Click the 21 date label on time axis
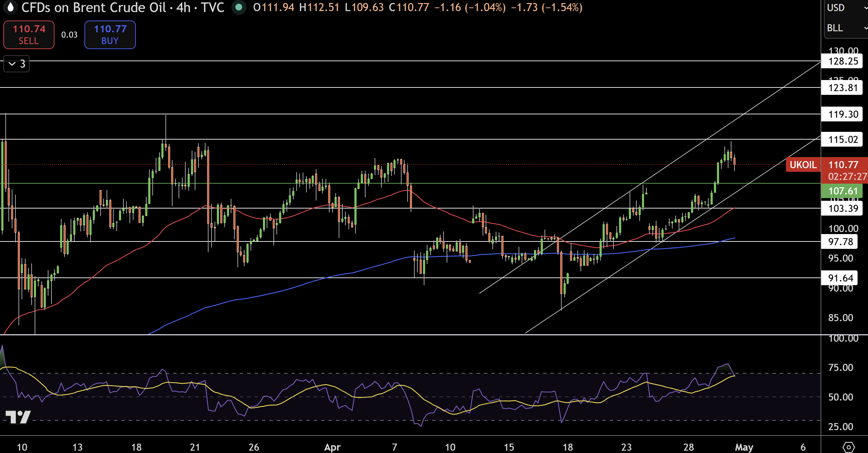This screenshot has width=868, height=453. pyautogui.click(x=195, y=447)
